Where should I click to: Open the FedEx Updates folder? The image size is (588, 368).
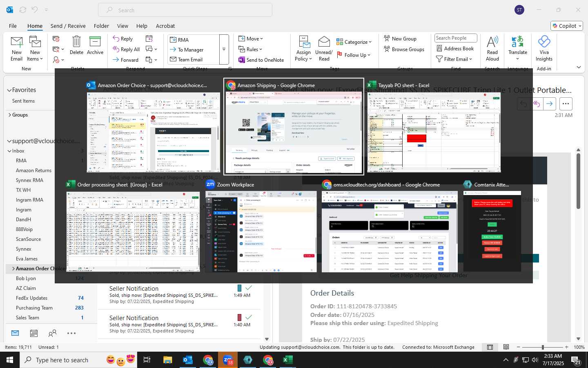tap(31, 298)
